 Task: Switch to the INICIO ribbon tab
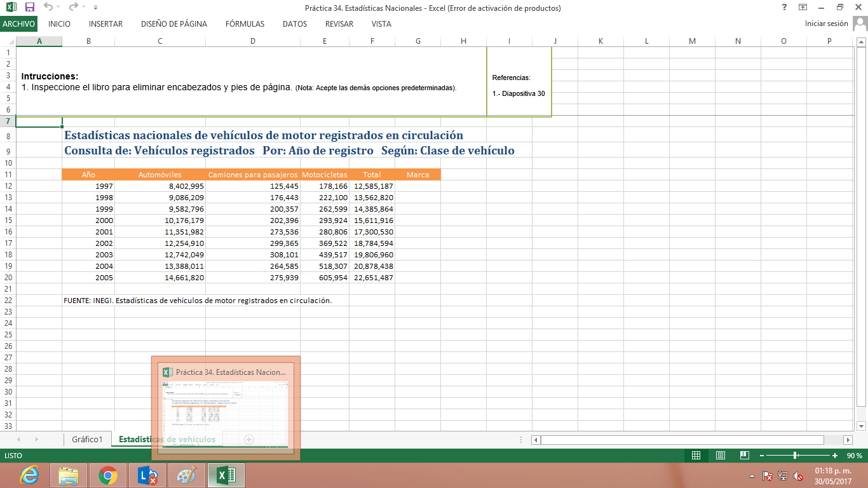tap(59, 24)
